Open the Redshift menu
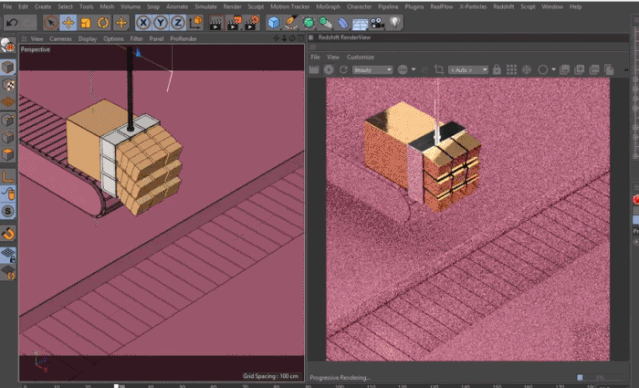The image size is (639, 388). point(503,7)
